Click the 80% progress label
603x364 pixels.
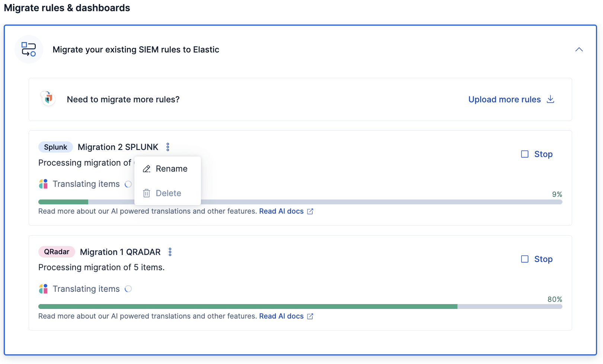555,299
